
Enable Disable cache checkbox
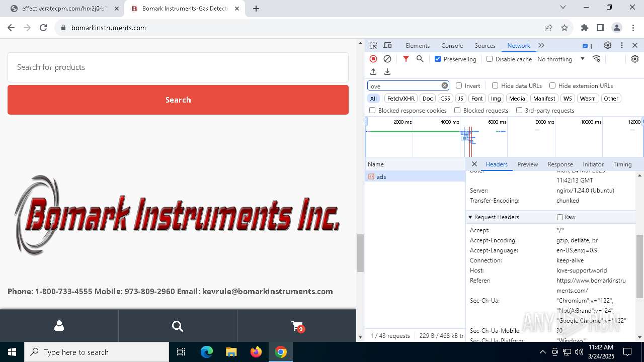point(490,59)
